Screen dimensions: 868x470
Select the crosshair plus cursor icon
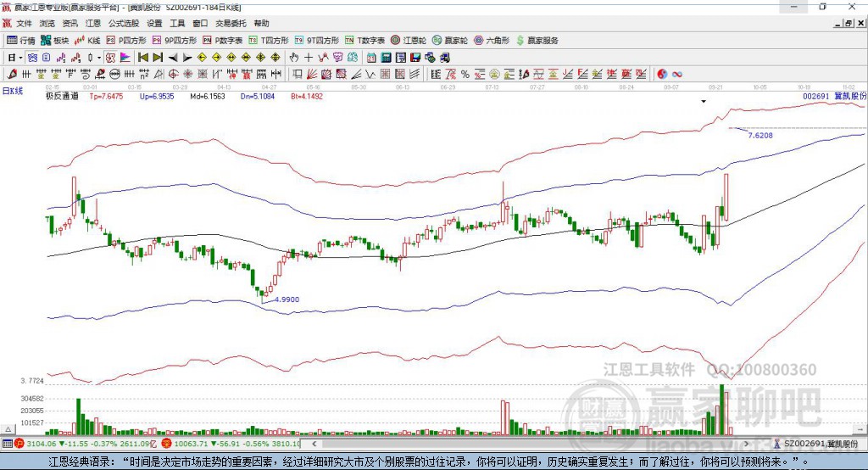pyautogui.click(x=309, y=58)
